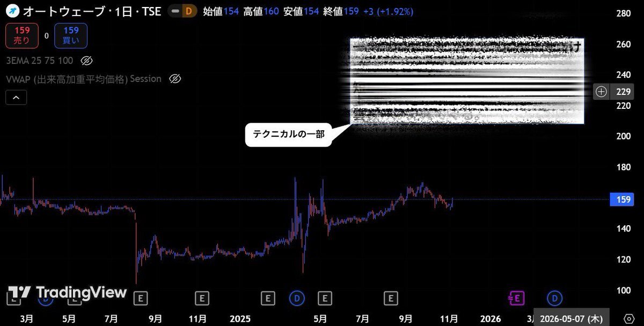Click blue dividend D marker in 2026

(554, 298)
